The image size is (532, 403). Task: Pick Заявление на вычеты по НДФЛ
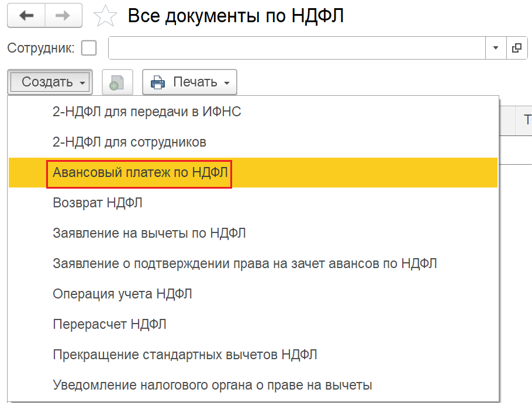point(253,233)
